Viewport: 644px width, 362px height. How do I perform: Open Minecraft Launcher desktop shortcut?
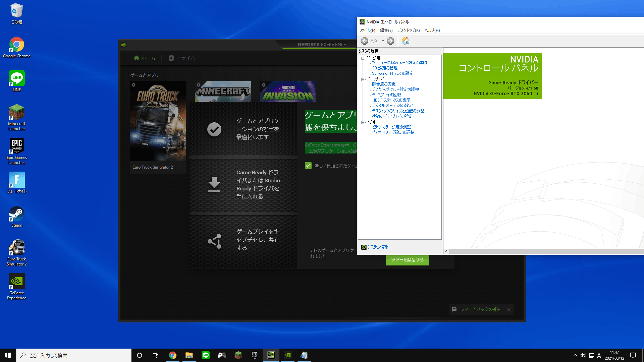pyautogui.click(x=17, y=117)
